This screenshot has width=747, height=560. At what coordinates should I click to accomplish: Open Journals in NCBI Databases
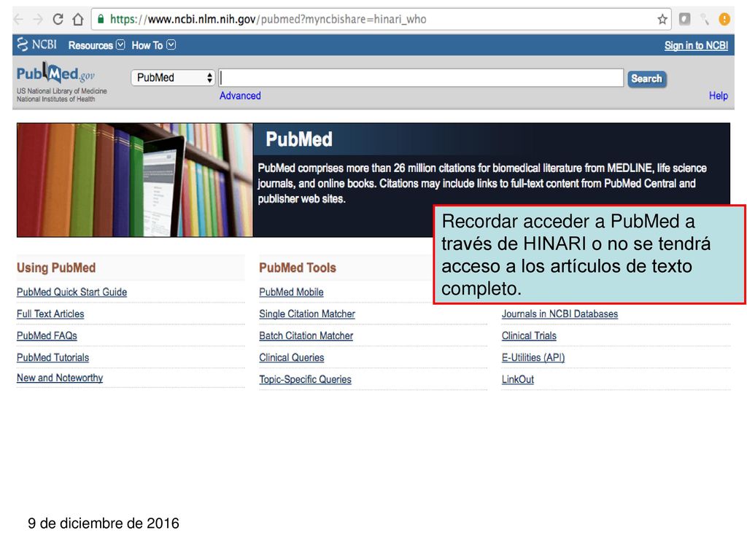pyautogui.click(x=560, y=314)
